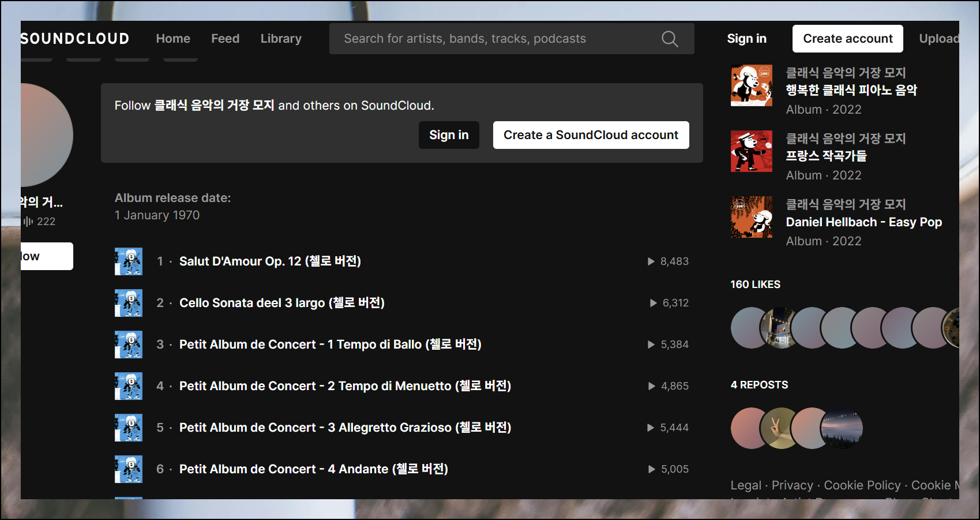Click the play count icon beside 6,312

click(x=654, y=303)
